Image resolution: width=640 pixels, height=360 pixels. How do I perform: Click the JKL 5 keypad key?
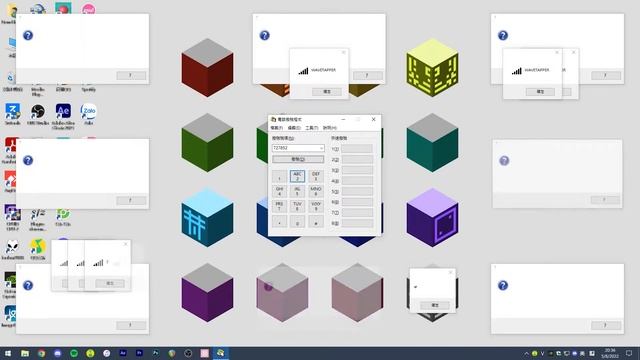tap(297, 191)
